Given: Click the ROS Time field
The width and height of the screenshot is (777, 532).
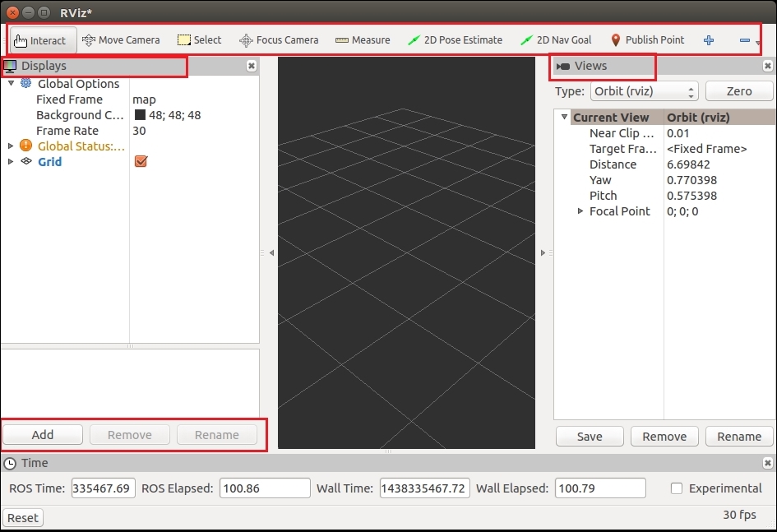Looking at the screenshot, I should click(104, 488).
